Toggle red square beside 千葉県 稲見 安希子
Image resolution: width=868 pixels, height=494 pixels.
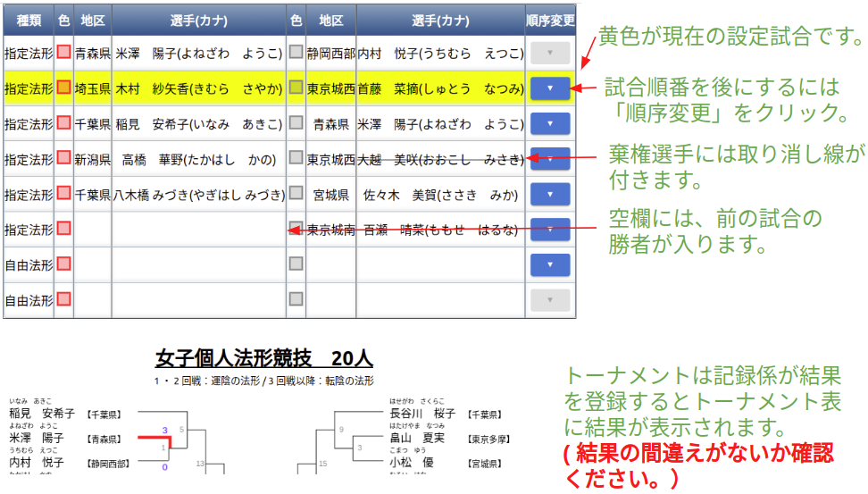[63, 123]
